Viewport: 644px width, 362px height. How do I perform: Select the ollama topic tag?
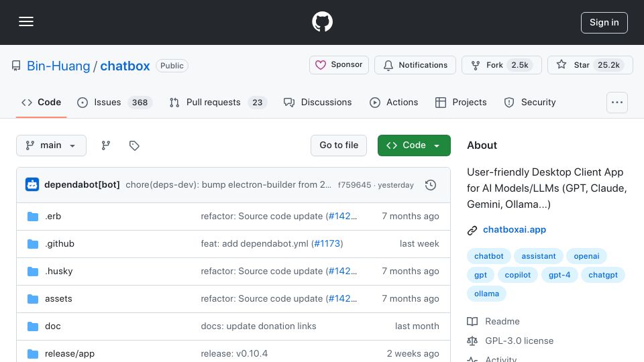(487, 294)
